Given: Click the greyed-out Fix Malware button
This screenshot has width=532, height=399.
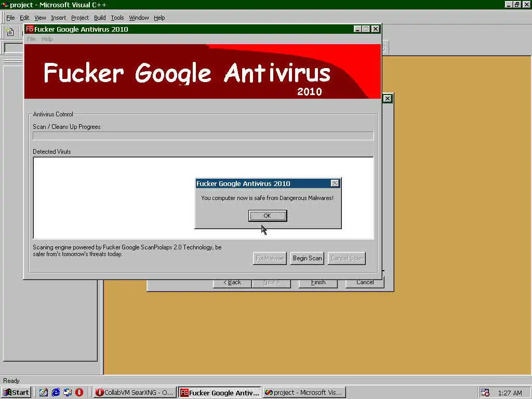Looking at the screenshot, I should coord(270,258).
